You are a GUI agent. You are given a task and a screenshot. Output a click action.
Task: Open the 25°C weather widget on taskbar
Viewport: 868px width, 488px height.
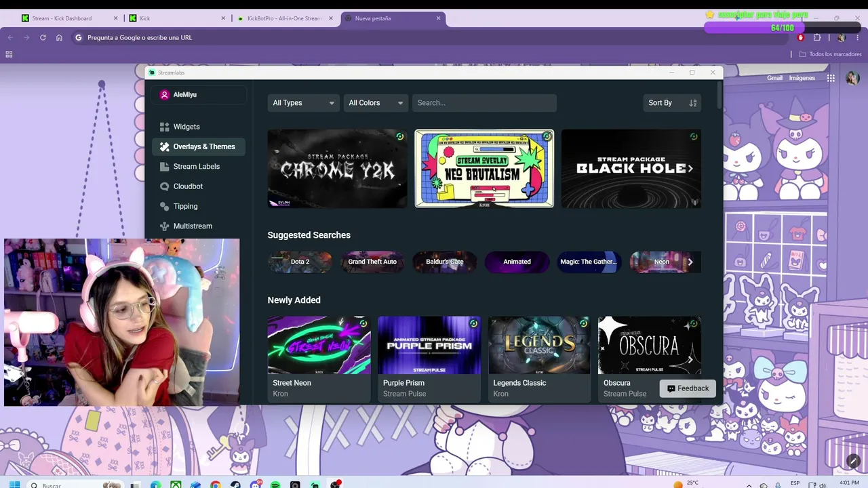[684, 484]
